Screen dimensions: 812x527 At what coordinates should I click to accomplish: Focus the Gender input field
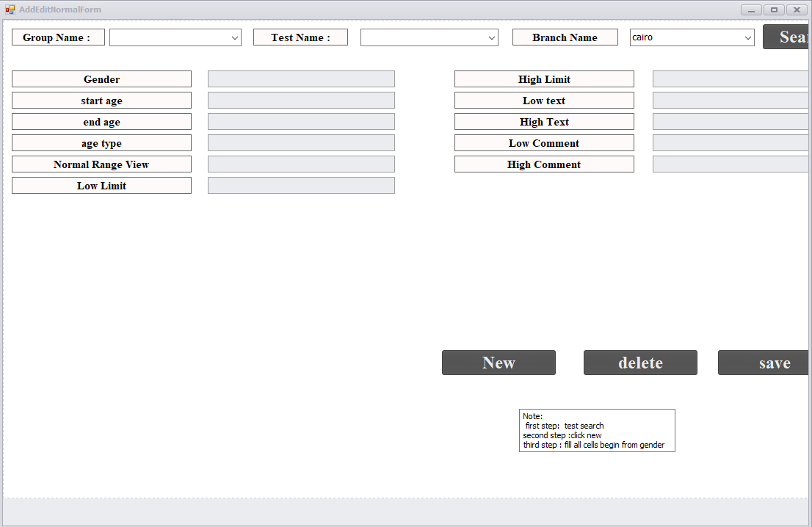point(301,79)
